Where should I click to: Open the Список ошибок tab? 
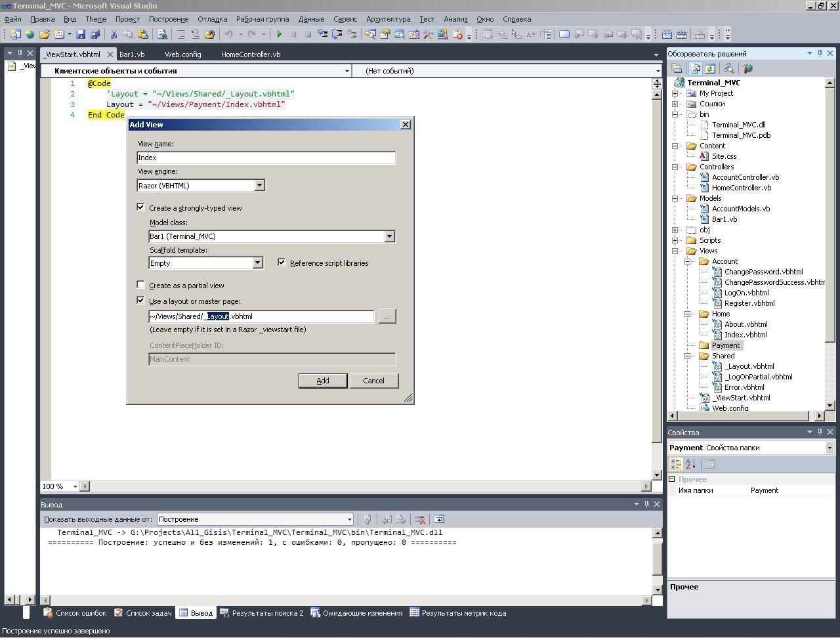click(x=75, y=613)
